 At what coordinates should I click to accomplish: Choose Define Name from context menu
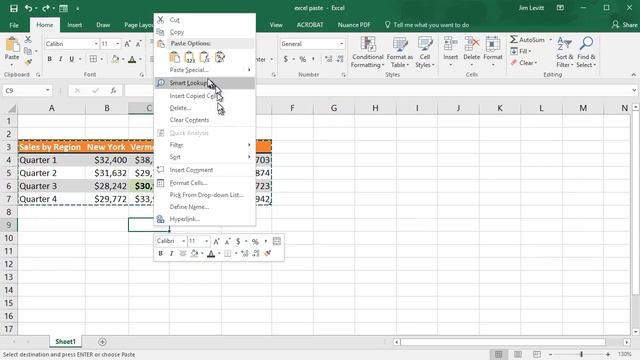click(x=204, y=207)
